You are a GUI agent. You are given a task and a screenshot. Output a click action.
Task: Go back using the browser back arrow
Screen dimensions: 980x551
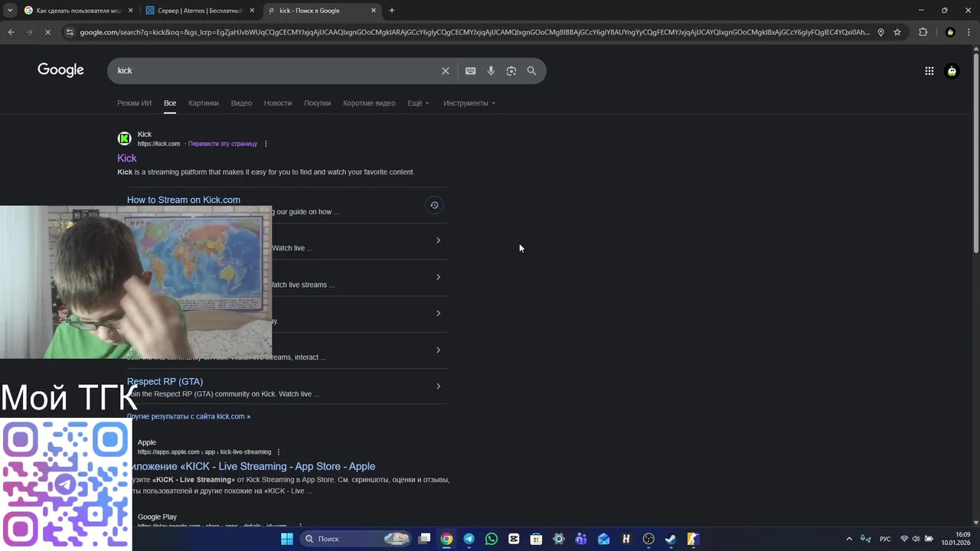tap(11, 32)
